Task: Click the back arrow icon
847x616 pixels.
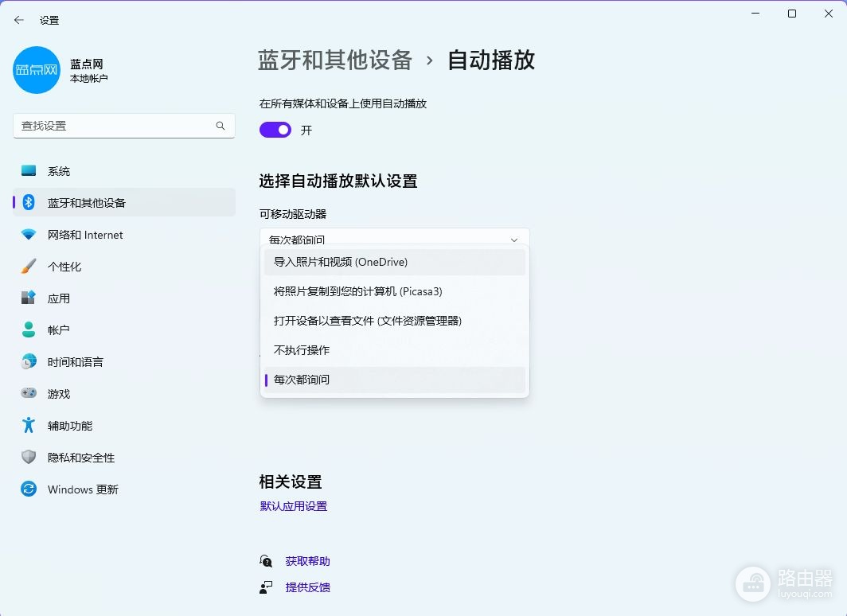Action: tap(19, 20)
